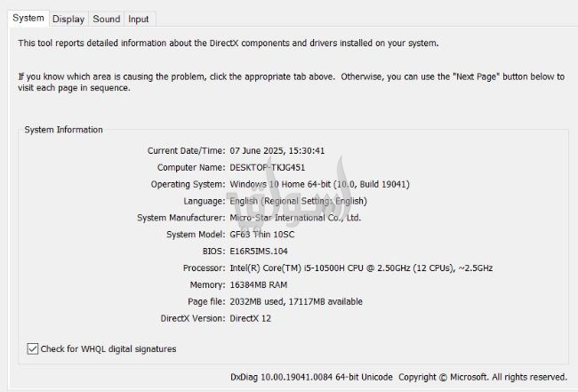Click the DirectX 12 version value
This screenshot has width=578, height=392.
pos(250,318)
